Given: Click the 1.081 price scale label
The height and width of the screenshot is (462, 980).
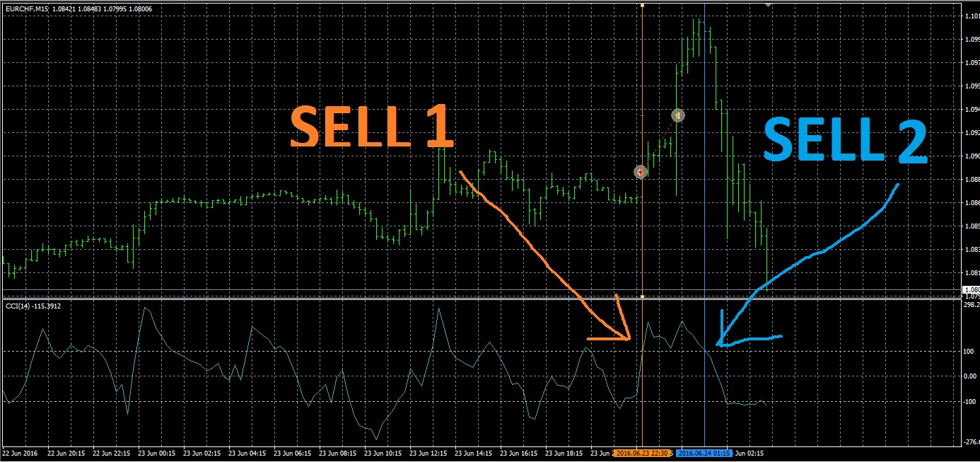Looking at the screenshot, I should point(972,273).
